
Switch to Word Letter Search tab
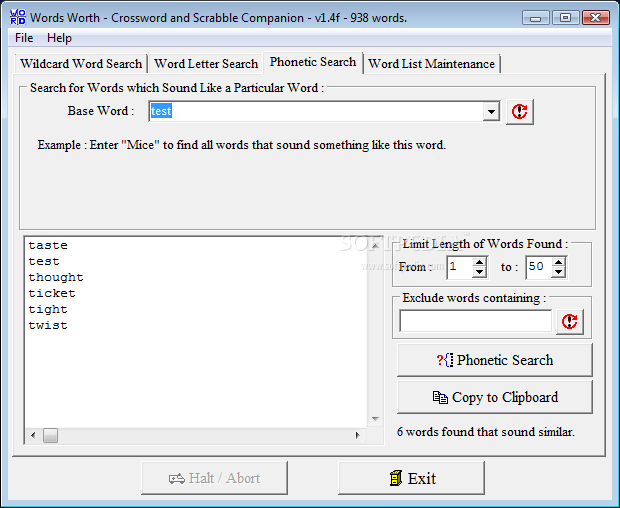(206, 64)
